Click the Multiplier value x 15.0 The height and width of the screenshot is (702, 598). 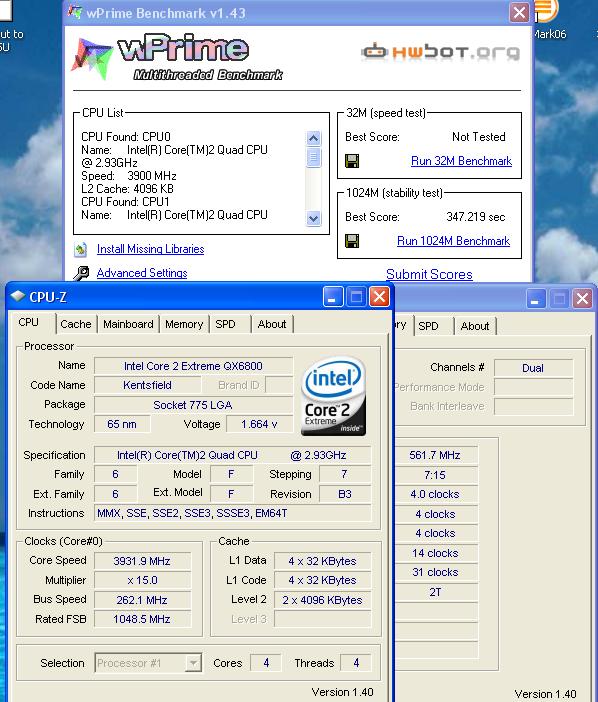point(142,580)
